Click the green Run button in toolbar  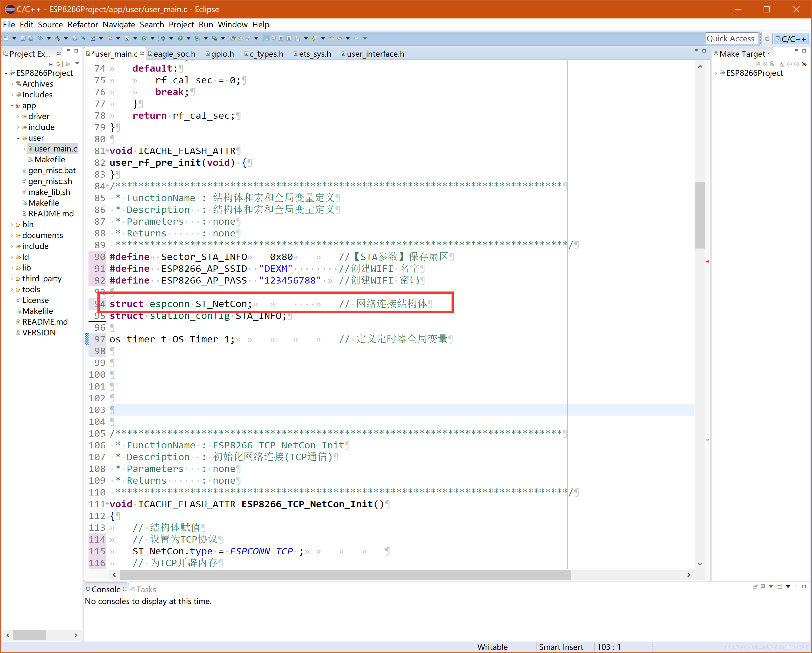180,39
